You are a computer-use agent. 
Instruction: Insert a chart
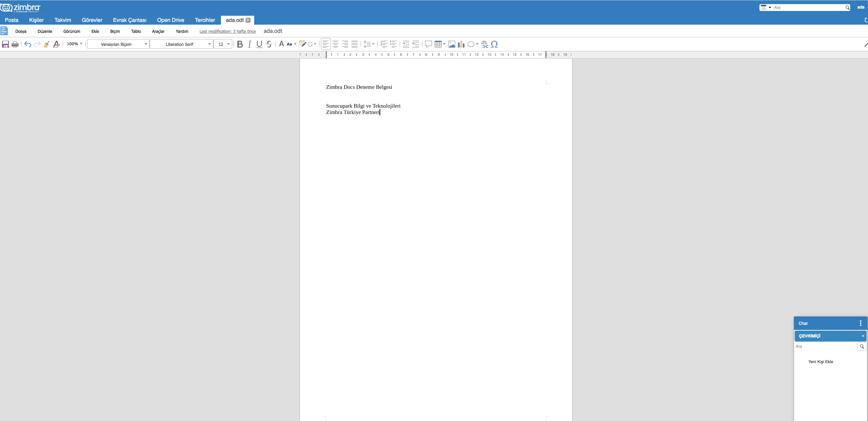461,44
